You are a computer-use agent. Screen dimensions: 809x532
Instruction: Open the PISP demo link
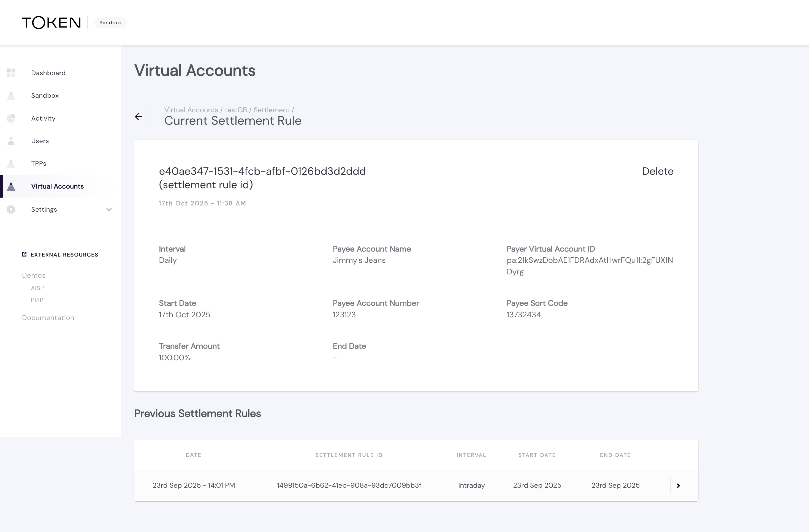37,300
